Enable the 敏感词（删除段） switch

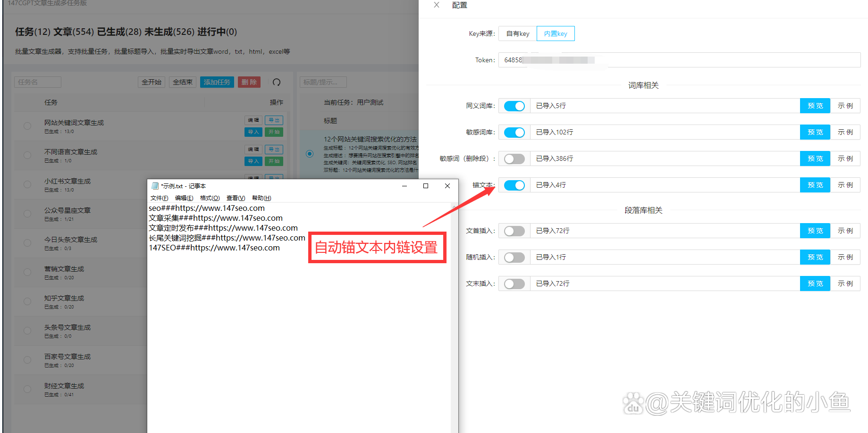click(514, 158)
